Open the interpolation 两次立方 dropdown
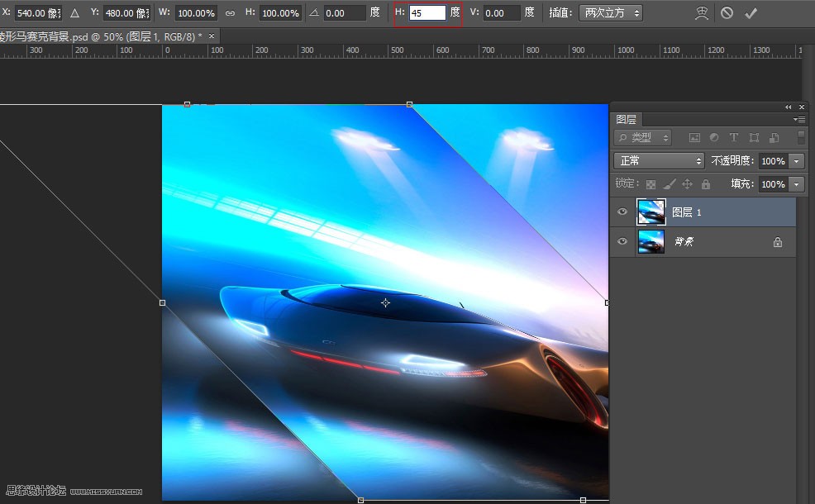Viewport: 815px width, 504px height. pyautogui.click(x=611, y=13)
